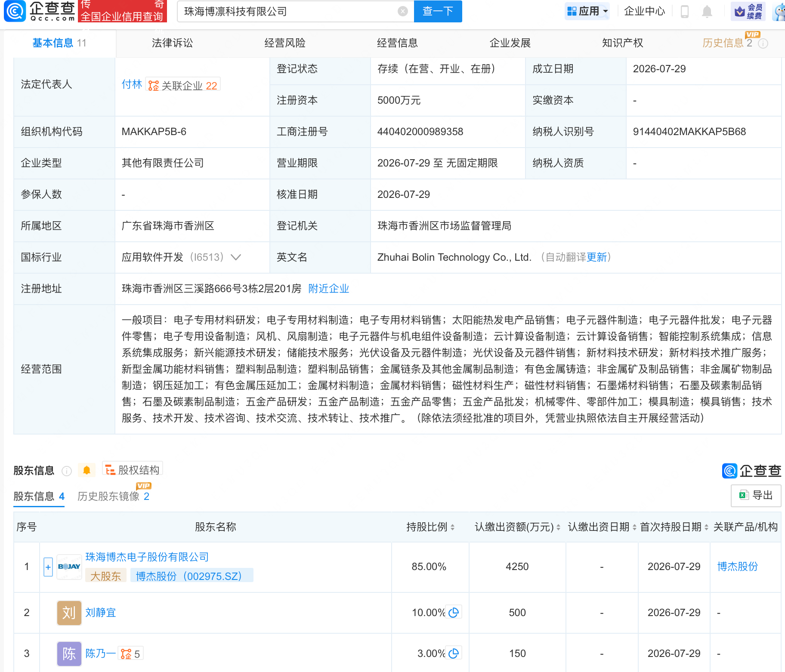This screenshot has width=785, height=672.
Task: Switch to the 法律诉讼 tab
Action: (x=172, y=43)
